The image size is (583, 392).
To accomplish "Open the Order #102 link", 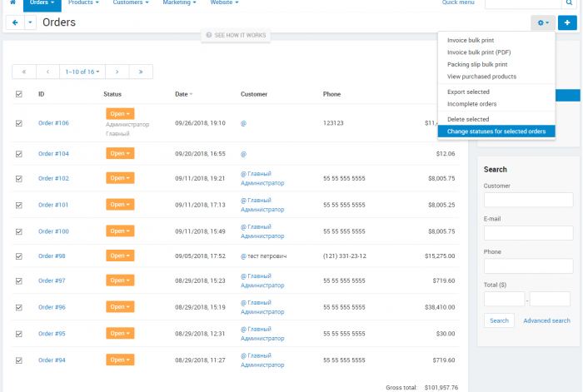I will [53, 178].
